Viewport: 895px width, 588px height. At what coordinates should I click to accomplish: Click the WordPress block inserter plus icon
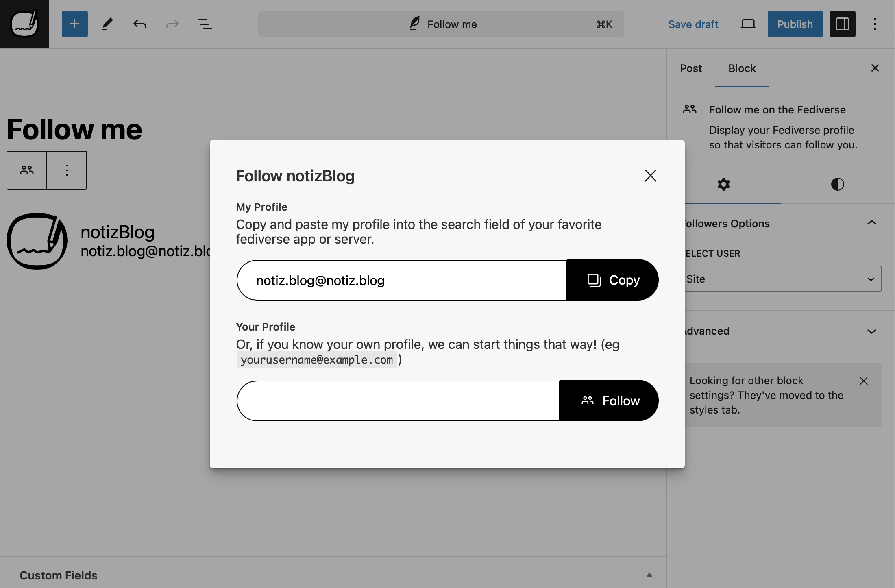pos(74,24)
